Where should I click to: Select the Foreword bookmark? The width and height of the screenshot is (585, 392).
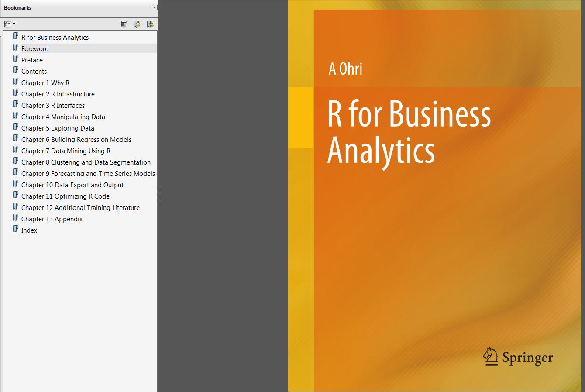35,49
